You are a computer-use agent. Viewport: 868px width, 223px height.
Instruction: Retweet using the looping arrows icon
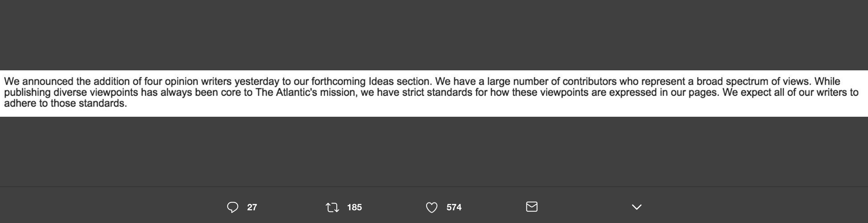pos(332,207)
